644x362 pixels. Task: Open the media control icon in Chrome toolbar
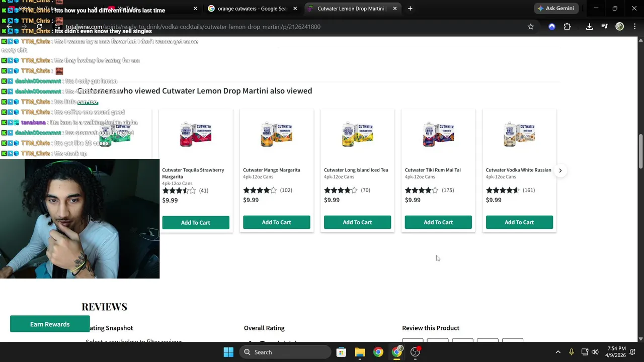[x=605, y=27]
